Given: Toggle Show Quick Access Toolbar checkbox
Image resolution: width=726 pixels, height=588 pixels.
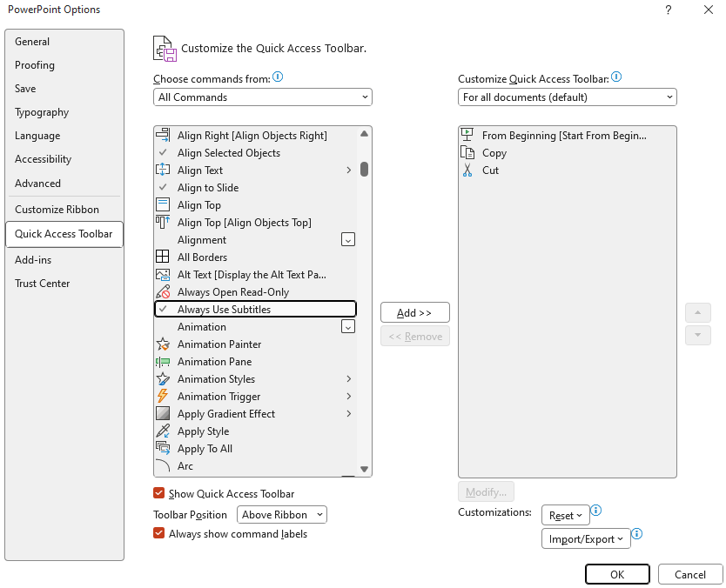Looking at the screenshot, I should coord(158,493).
